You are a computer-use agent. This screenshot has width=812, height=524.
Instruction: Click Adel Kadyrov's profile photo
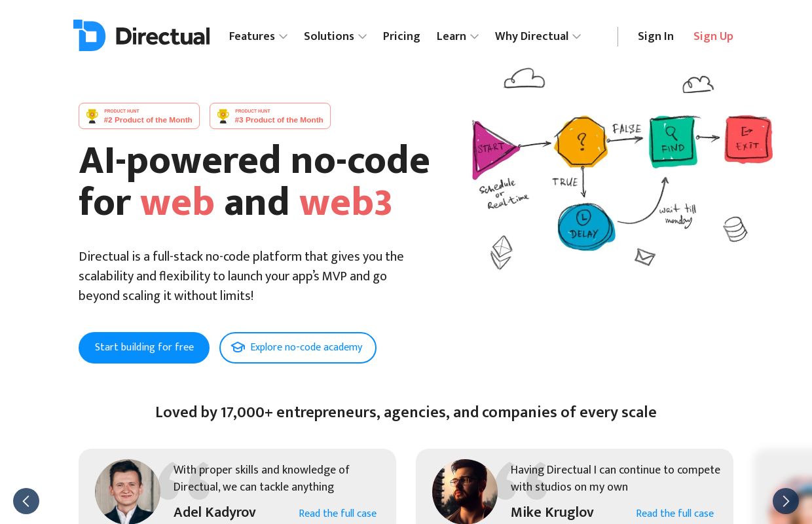click(128, 491)
